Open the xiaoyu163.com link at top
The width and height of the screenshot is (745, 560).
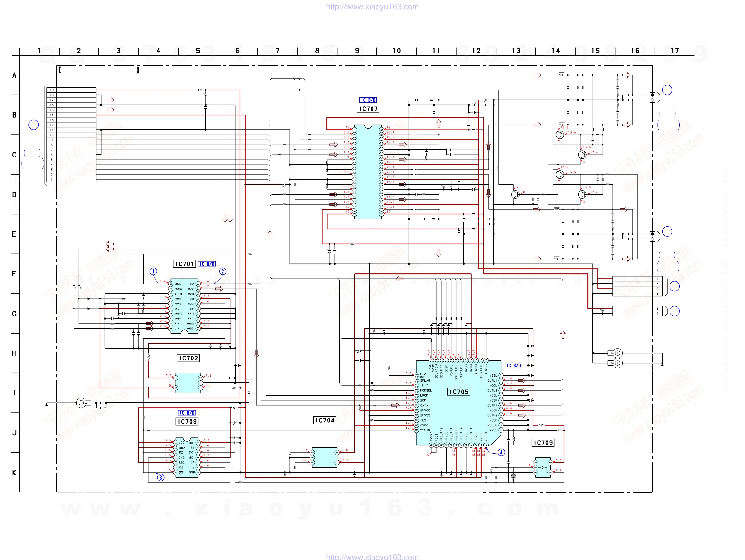pyautogui.click(x=372, y=7)
